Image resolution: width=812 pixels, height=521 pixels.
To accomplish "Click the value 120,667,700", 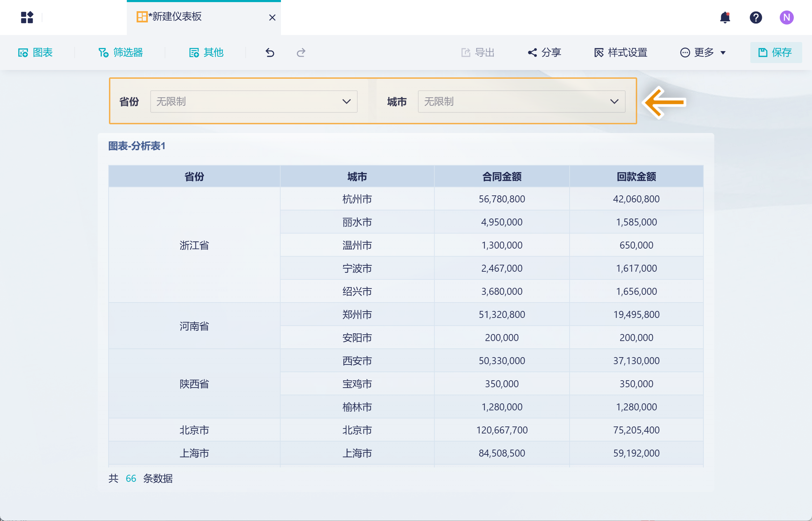I will coord(502,430).
